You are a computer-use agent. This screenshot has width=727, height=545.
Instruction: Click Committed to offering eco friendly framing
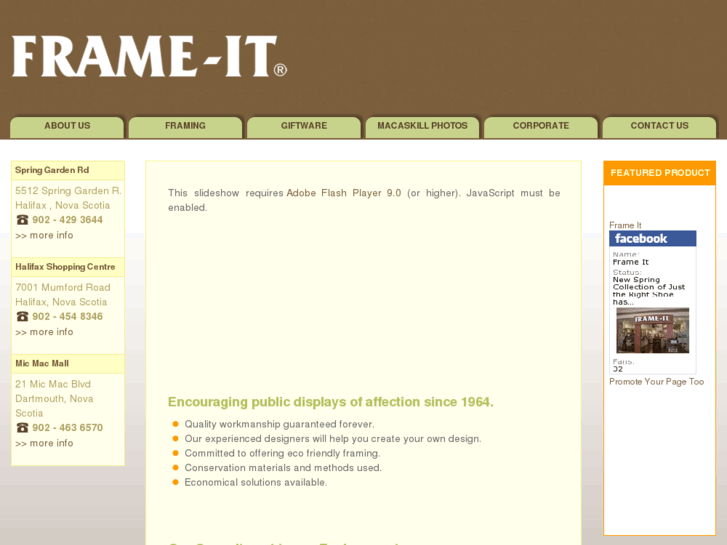(282, 453)
